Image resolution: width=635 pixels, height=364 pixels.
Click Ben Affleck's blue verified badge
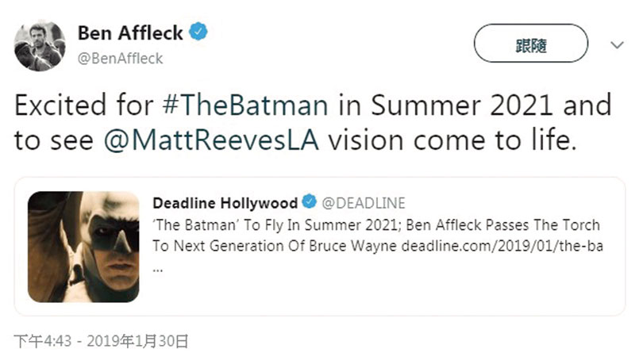click(198, 32)
